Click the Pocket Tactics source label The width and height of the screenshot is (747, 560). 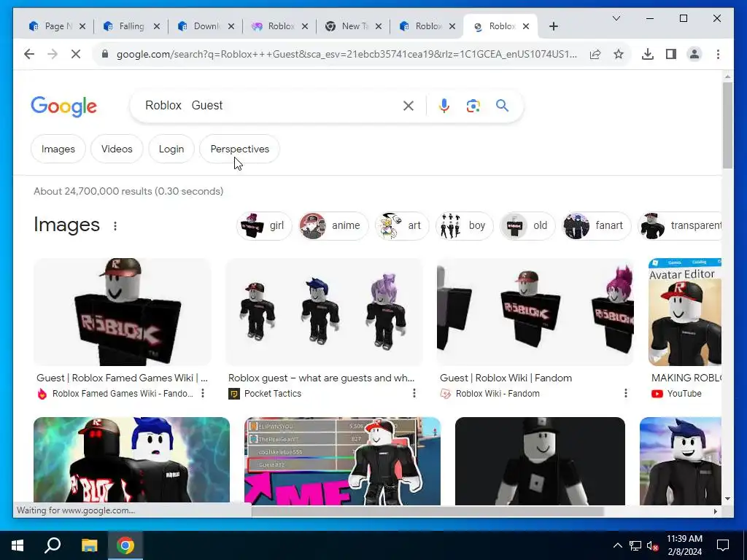click(273, 394)
